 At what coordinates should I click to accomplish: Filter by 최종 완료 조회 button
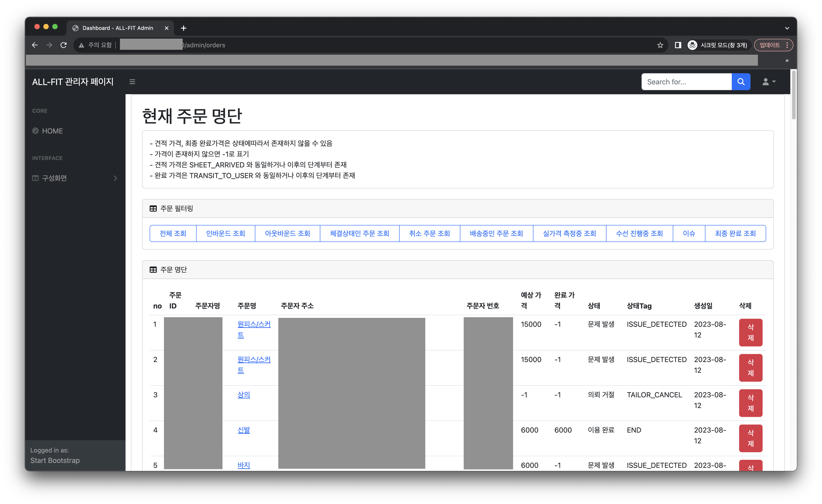[x=735, y=233]
